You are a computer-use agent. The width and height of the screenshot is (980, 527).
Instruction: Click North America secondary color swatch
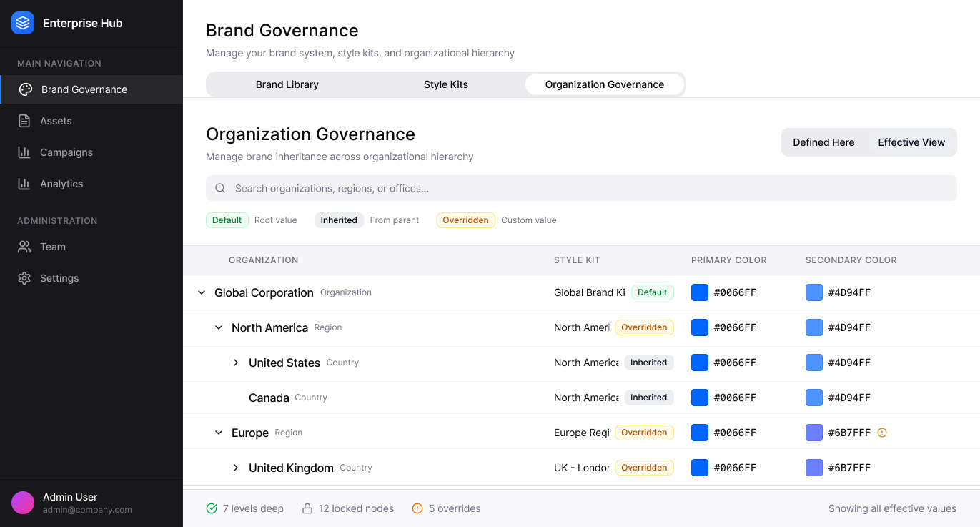[814, 327]
